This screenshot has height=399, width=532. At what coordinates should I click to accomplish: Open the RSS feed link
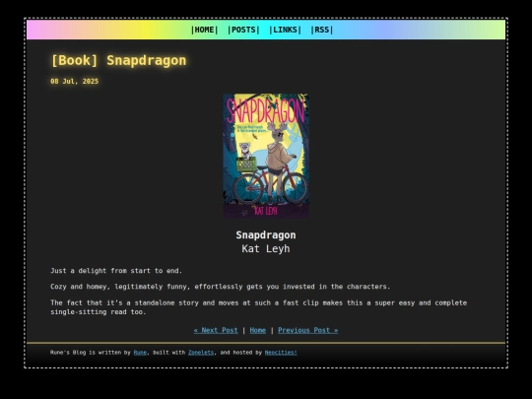coord(321,30)
